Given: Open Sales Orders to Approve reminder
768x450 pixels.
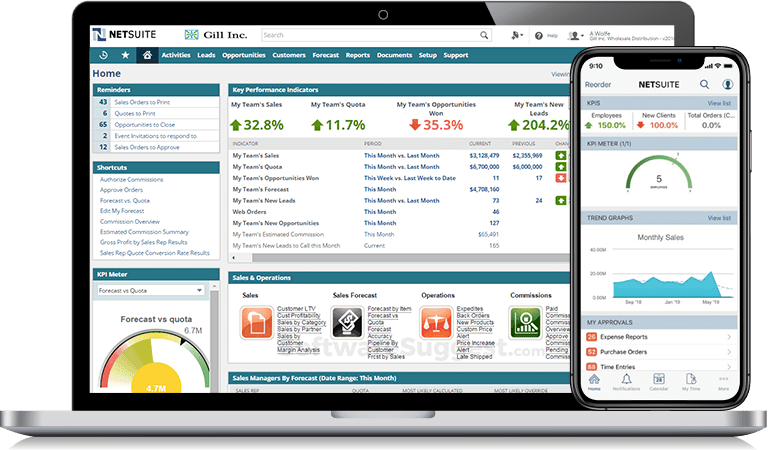Looking at the screenshot, I should click(x=148, y=146).
